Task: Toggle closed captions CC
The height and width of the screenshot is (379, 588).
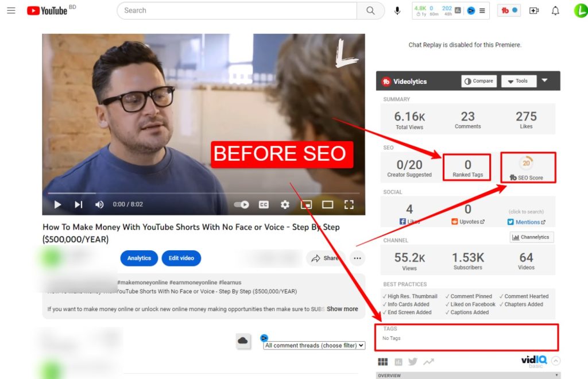Action: tap(264, 204)
